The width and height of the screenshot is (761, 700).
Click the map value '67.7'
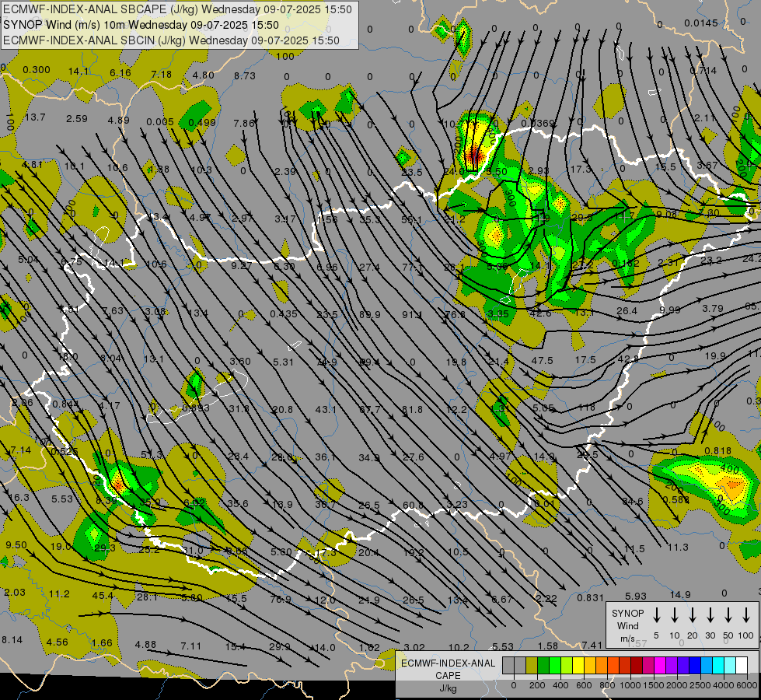pos(370,410)
